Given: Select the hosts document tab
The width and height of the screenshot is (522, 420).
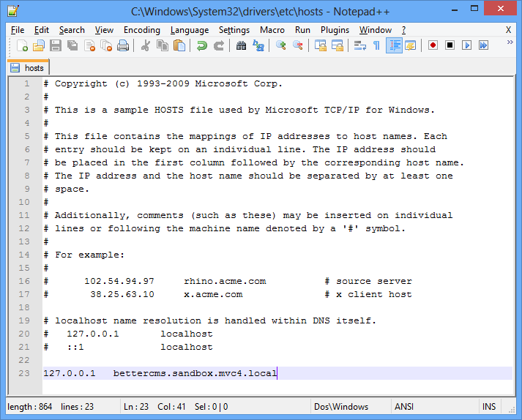Looking at the screenshot, I should tap(29, 67).
